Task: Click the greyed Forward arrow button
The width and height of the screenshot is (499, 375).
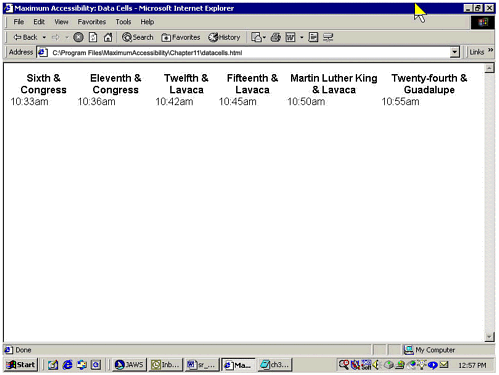Action: pos(56,37)
